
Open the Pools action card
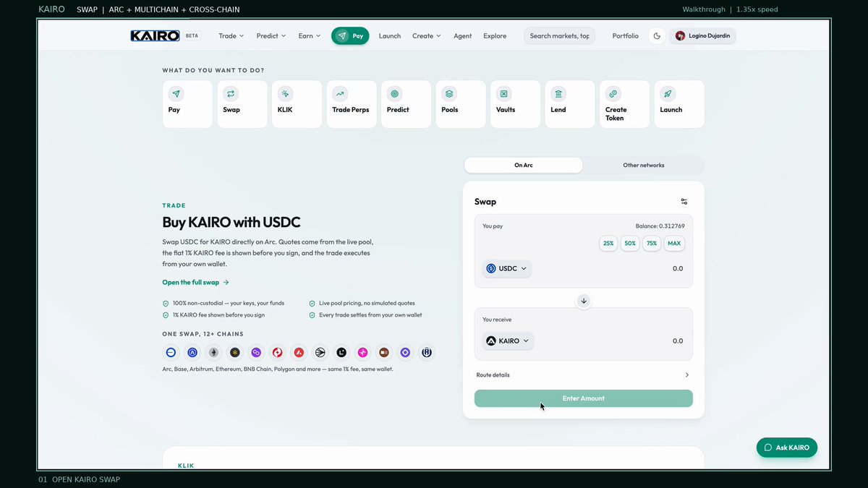(461, 104)
